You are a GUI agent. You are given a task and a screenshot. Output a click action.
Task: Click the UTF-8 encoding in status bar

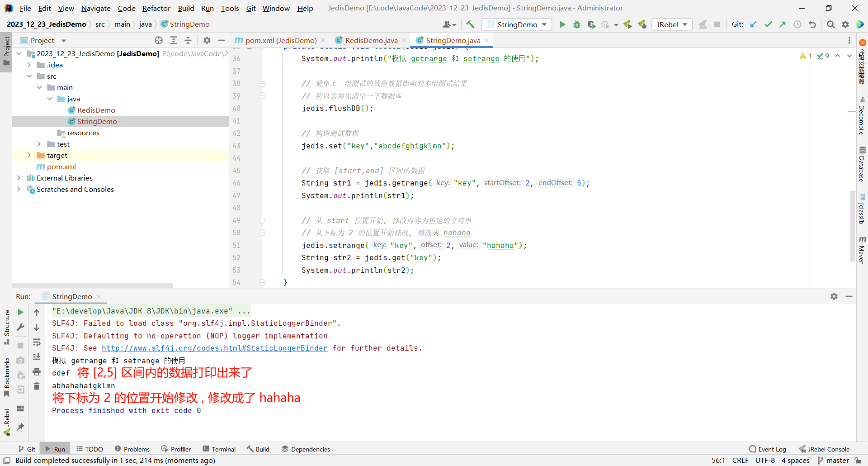tap(765, 460)
